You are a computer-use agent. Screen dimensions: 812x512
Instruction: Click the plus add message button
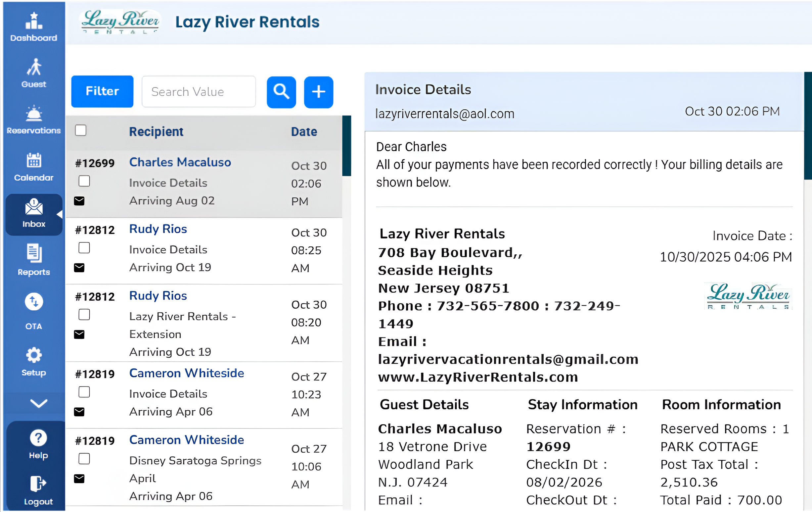click(318, 92)
